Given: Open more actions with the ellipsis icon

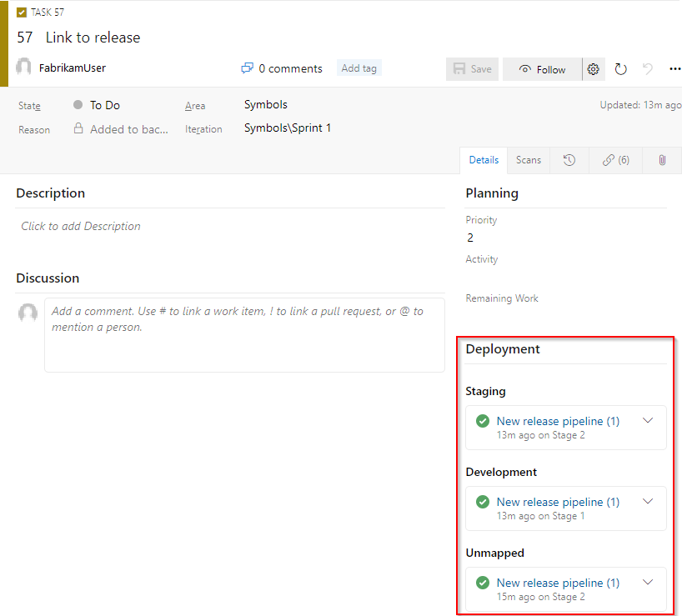Looking at the screenshot, I should [674, 69].
